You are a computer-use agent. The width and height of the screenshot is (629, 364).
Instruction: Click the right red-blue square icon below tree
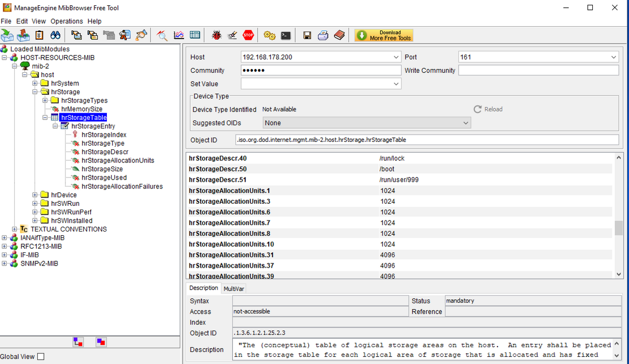pyautogui.click(x=102, y=342)
